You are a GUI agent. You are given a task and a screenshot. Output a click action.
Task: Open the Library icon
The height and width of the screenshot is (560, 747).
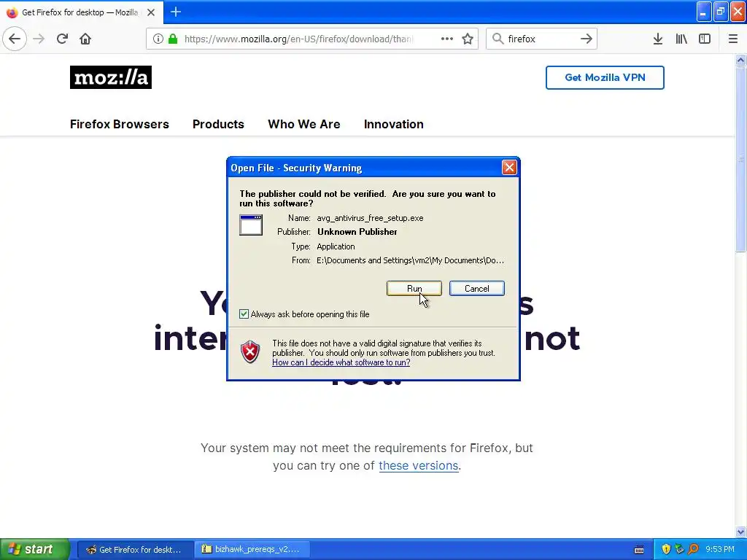click(681, 39)
